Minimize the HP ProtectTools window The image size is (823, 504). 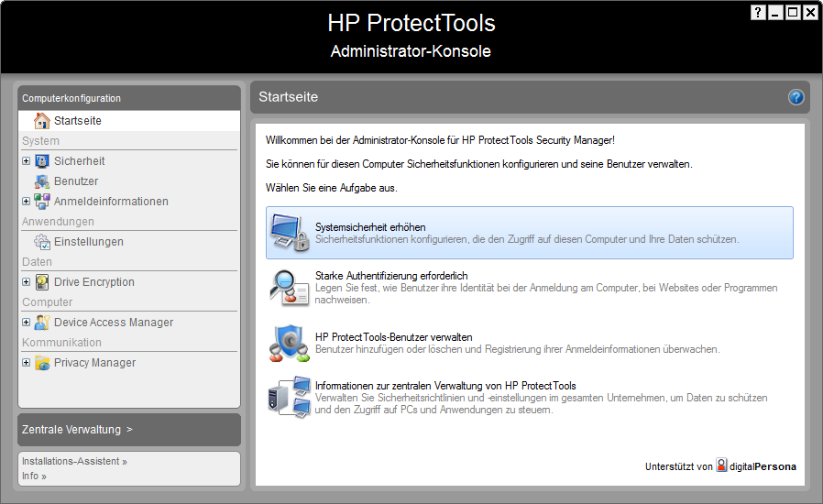(x=775, y=12)
